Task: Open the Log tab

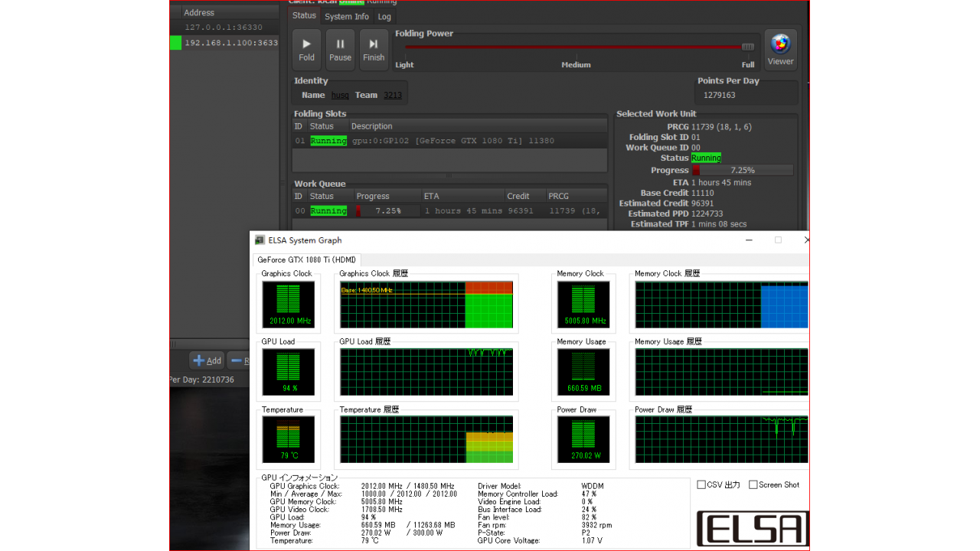Action: click(384, 16)
